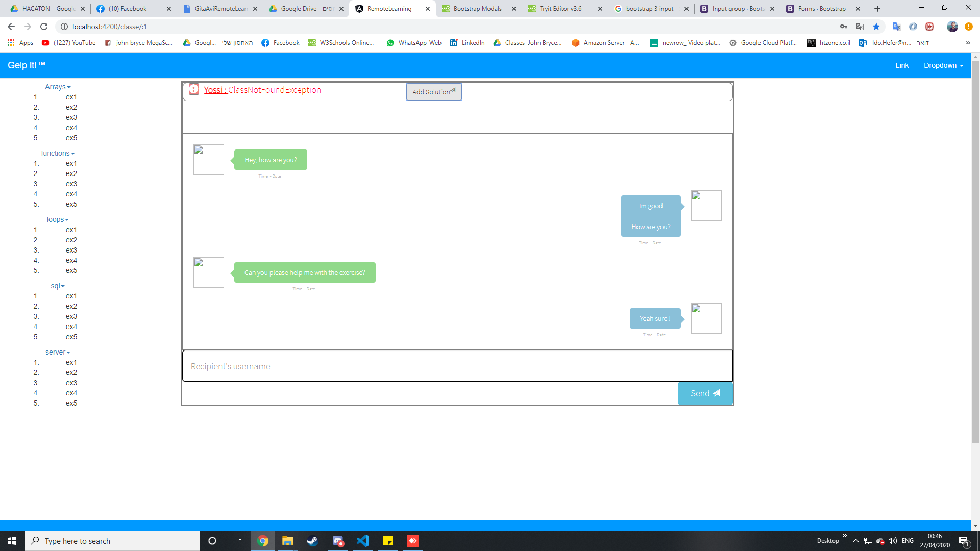Image resolution: width=980 pixels, height=551 pixels.
Task: Expand the Arrays dropdown in the sidebar
Action: click(58, 87)
